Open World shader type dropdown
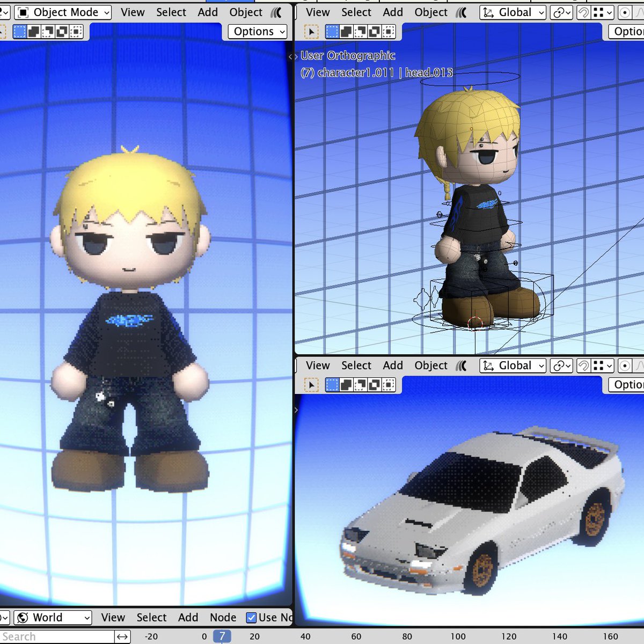The width and height of the screenshot is (644, 644). [53, 618]
